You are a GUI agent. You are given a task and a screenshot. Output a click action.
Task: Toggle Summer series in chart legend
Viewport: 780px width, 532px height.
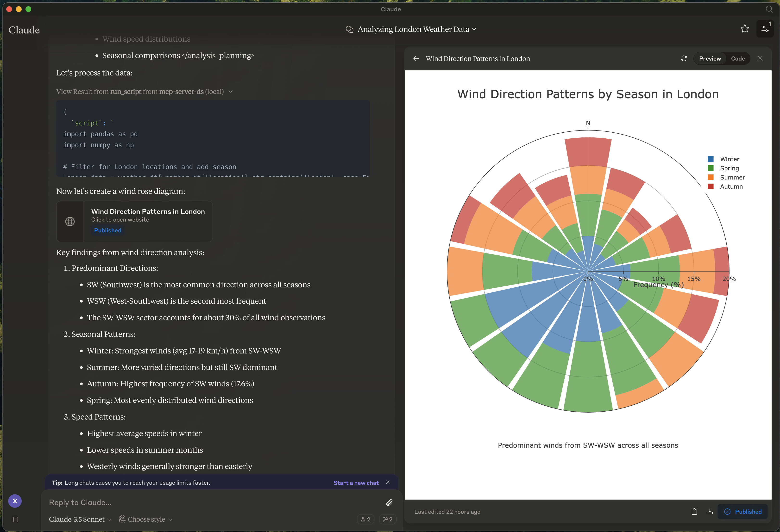[x=732, y=177]
